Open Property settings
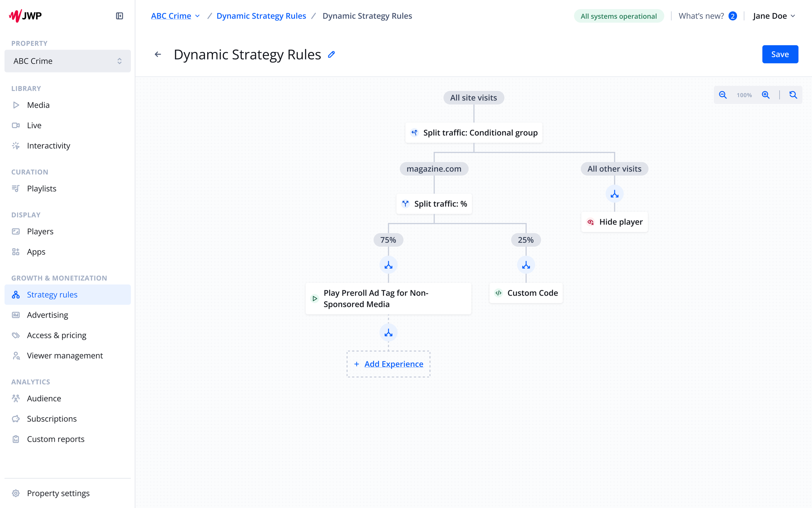Image resolution: width=812 pixels, height=508 pixels. tap(58, 493)
